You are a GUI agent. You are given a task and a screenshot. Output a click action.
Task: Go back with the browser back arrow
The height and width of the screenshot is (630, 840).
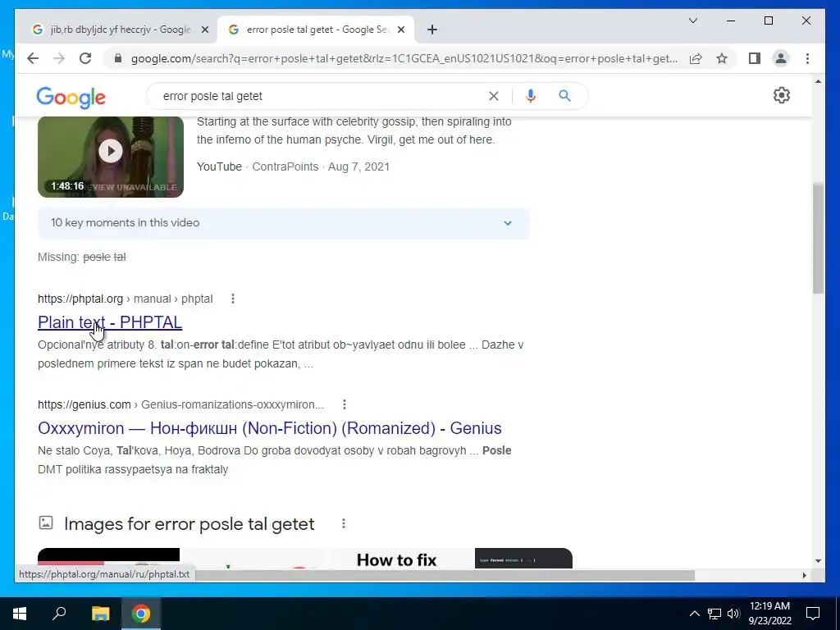(33, 58)
